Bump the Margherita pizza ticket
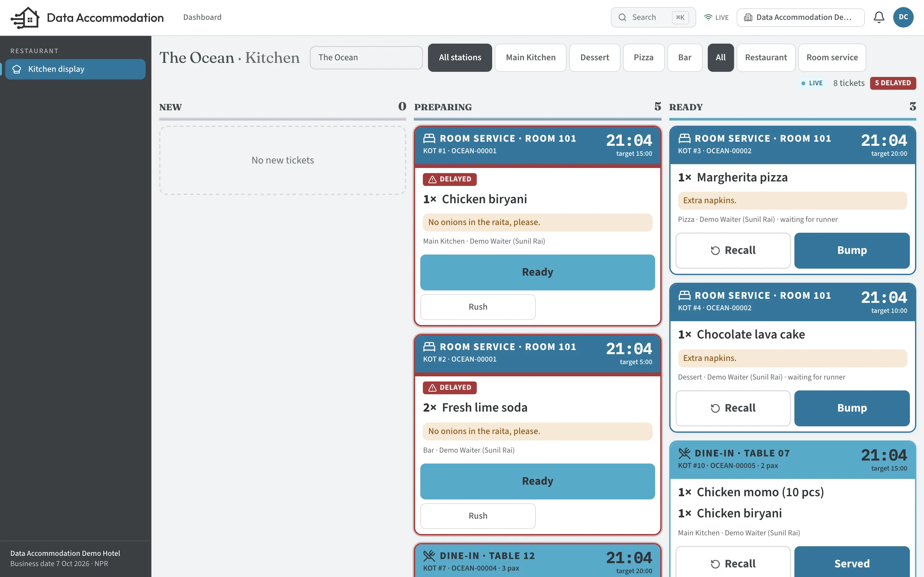The width and height of the screenshot is (924, 577). click(x=852, y=250)
